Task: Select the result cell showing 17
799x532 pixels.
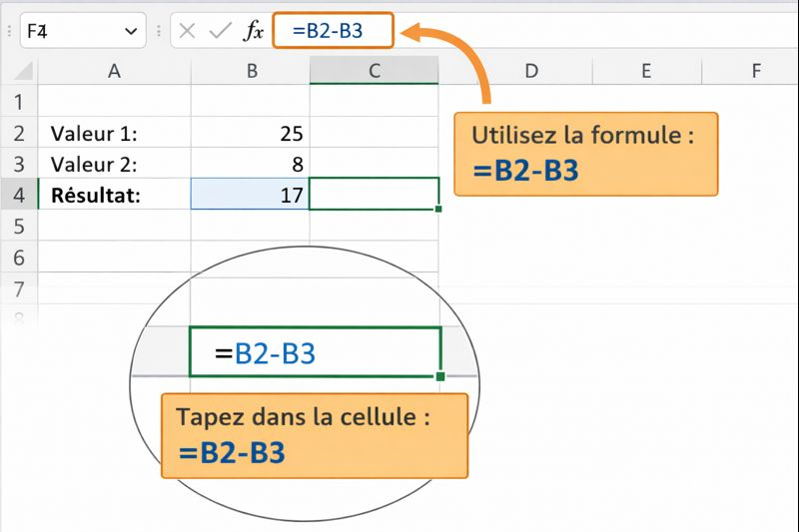Action: (x=251, y=195)
